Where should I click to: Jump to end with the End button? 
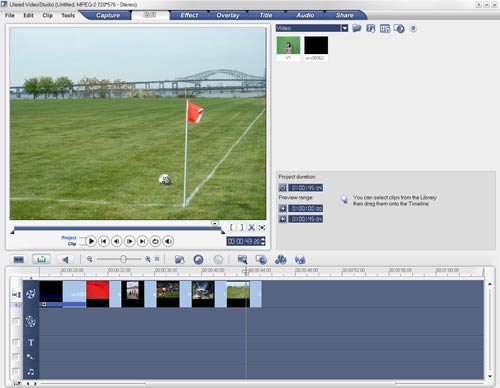point(142,241)
